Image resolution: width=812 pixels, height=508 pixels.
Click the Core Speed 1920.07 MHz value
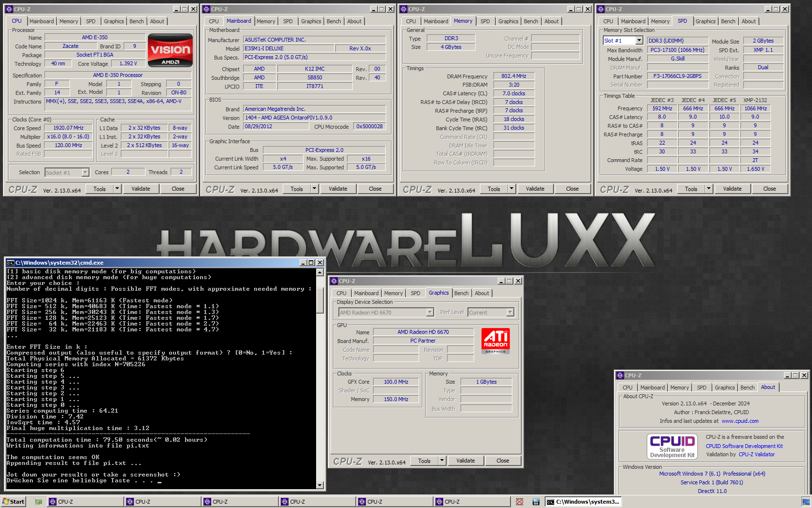(68, 128)
